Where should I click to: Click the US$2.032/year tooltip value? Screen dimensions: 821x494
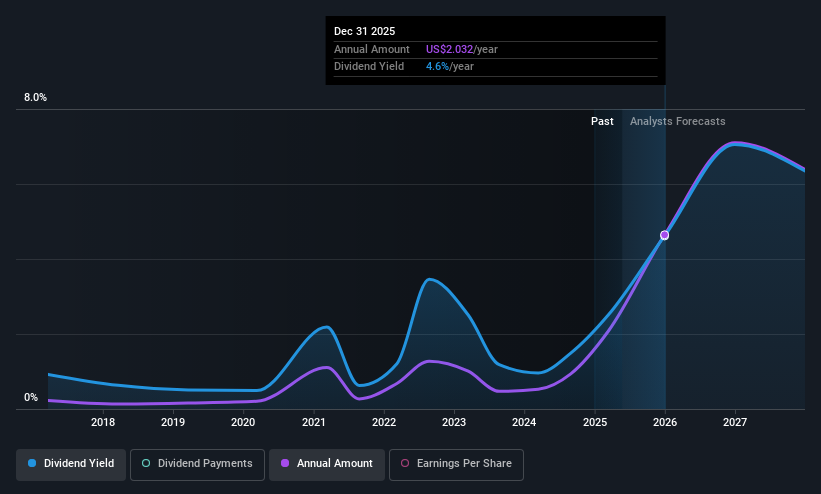point(461,49)
